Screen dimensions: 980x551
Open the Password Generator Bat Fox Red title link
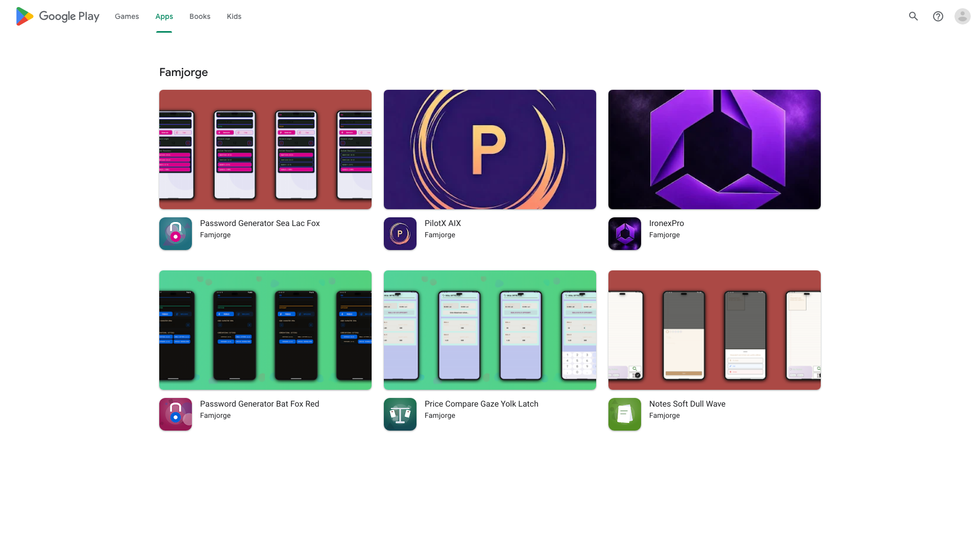(260, 404)
